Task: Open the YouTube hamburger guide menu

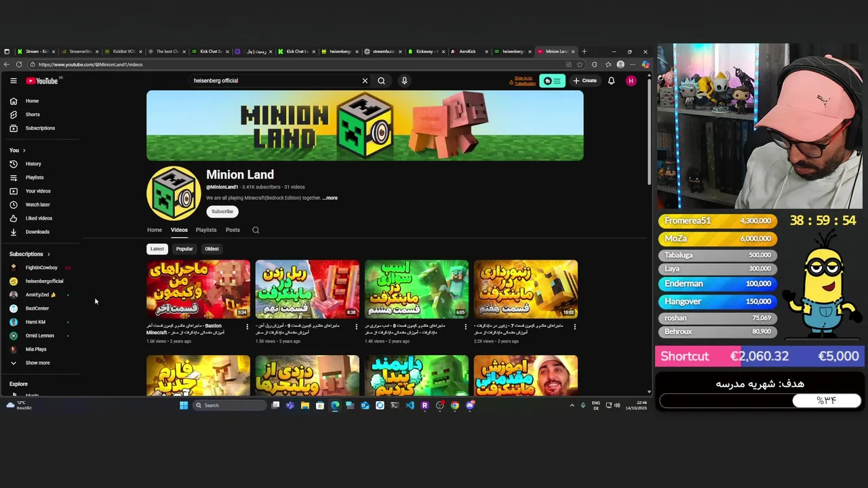Action: 13,81
